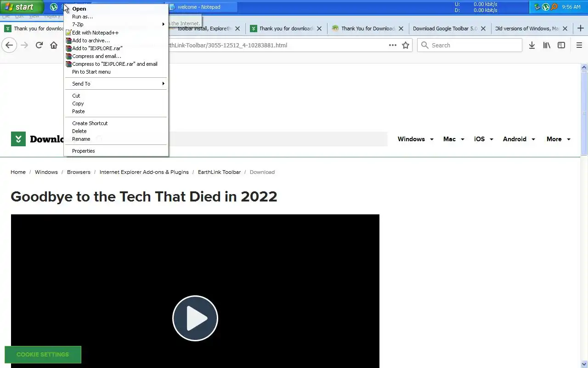Viewport: 588px width, 368px height.
Task: Click the Cookie Settings button
Action: pos(43,355)
